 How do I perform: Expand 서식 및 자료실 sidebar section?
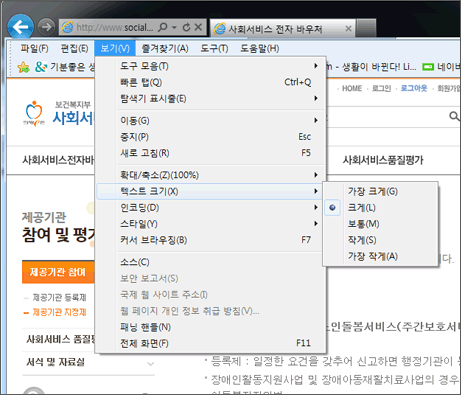88,363
